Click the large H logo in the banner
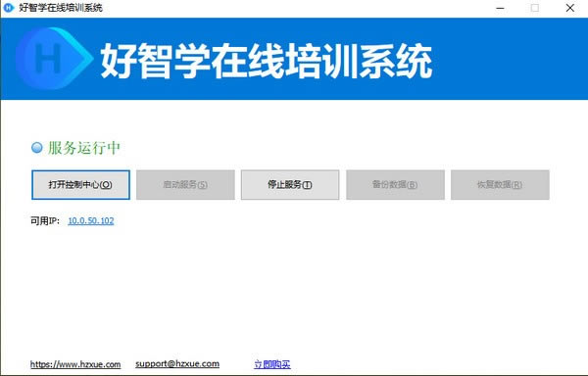 click(54, 58)
